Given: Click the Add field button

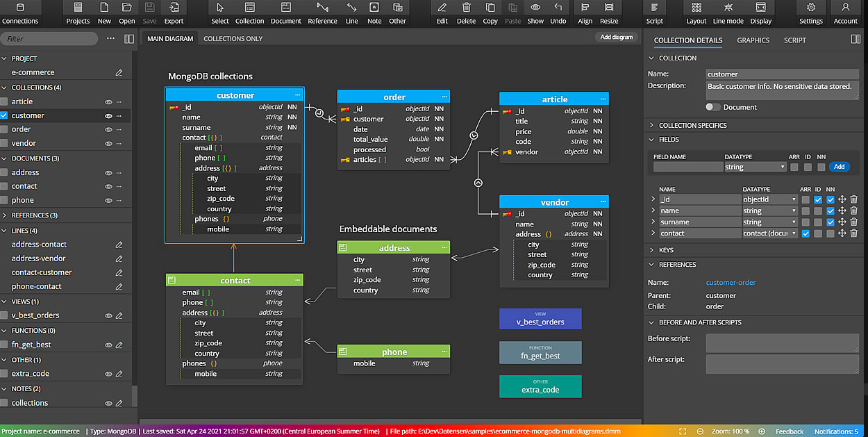Looking at the screenshot, I should [840, 167].
